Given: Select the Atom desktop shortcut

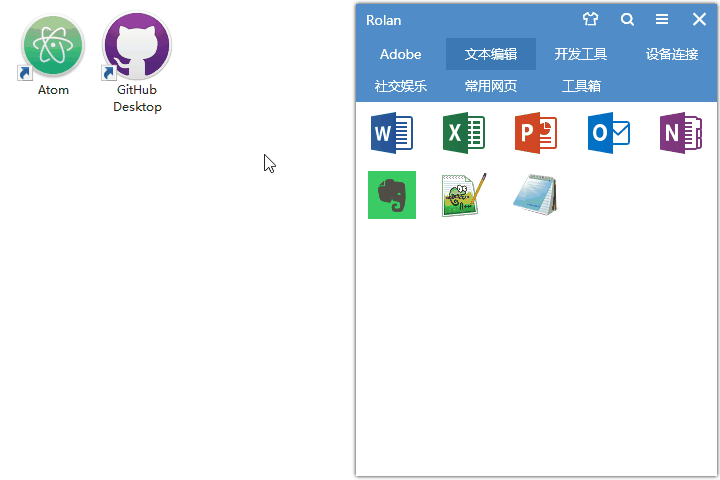Looking at the screenshot, I should [x=53, y=55].
